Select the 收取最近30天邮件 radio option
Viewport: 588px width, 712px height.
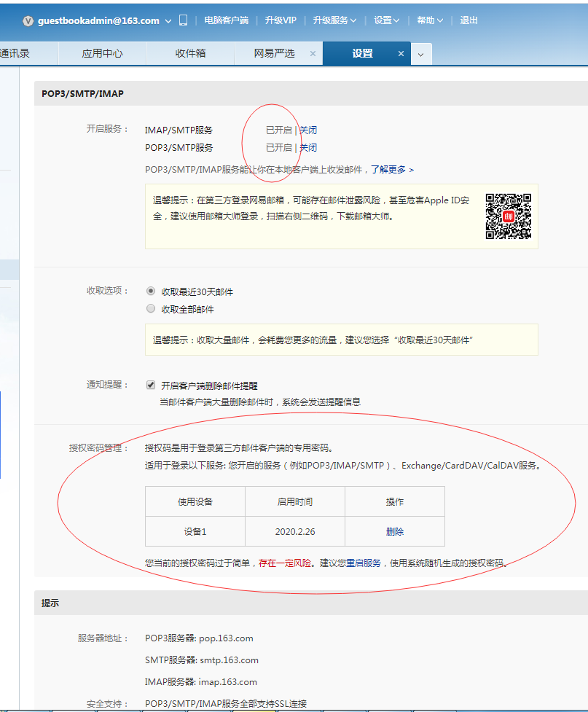click(151, 291)
